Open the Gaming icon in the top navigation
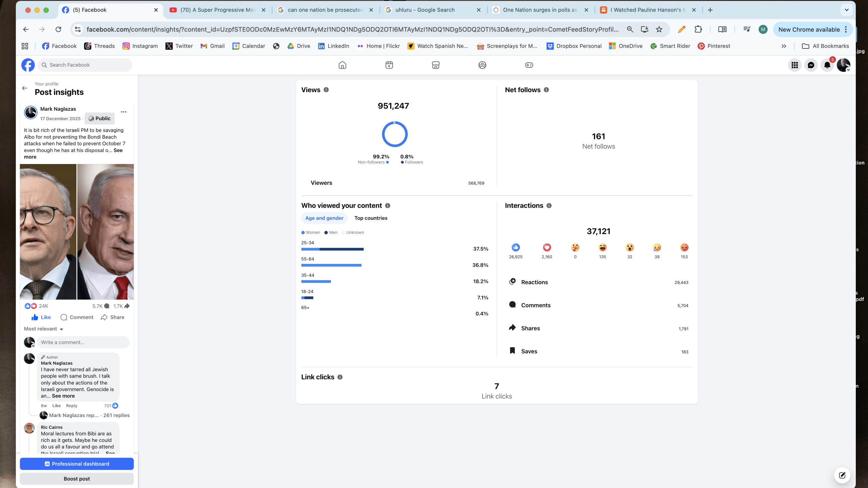 [x=529, y=65]
